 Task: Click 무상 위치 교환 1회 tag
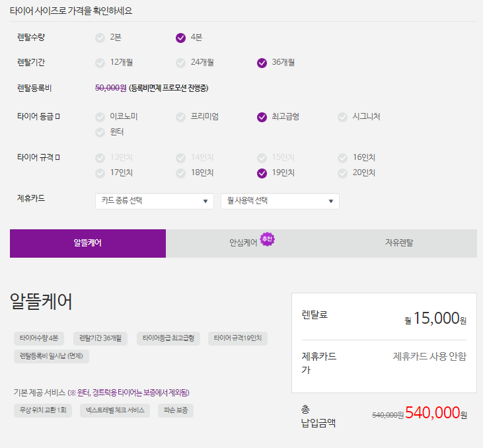click(x=43, y=410)
